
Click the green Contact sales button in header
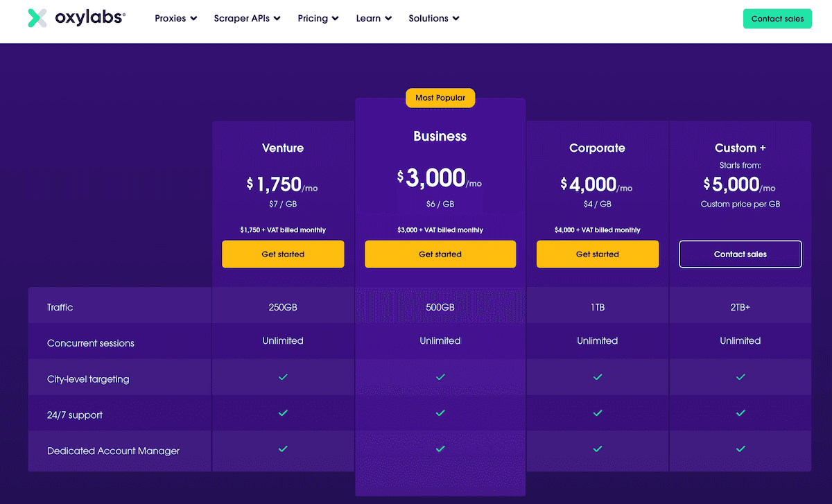[x=777, y=19]
